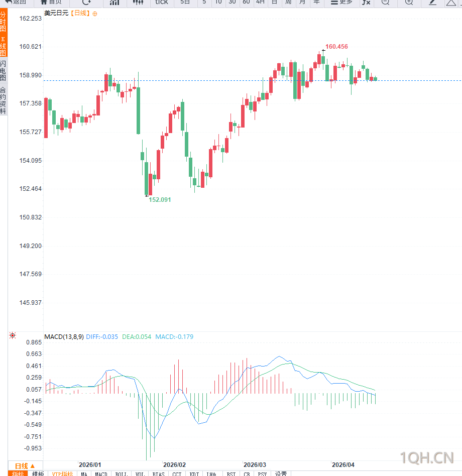Viewport: 462px width, 476px height.
Task: Apply the BOLL indicator
Action: pyautogui.click(x=121, y=473)
